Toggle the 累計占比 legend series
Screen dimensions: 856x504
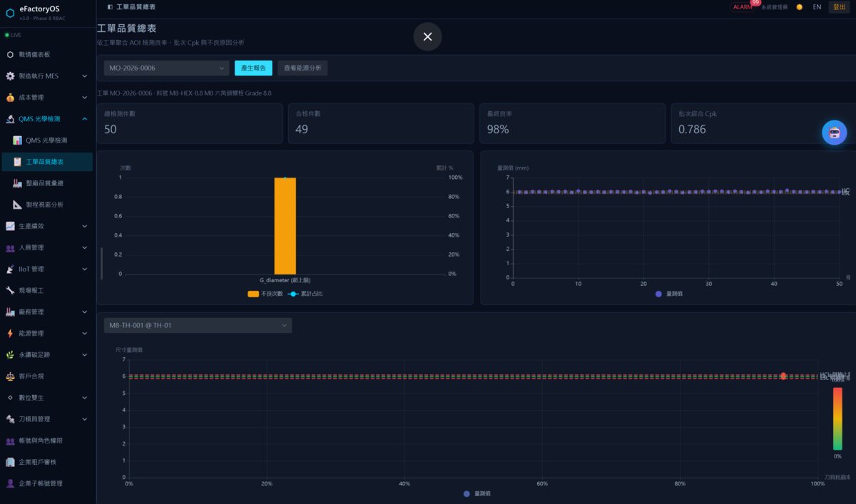pos(305,294)
